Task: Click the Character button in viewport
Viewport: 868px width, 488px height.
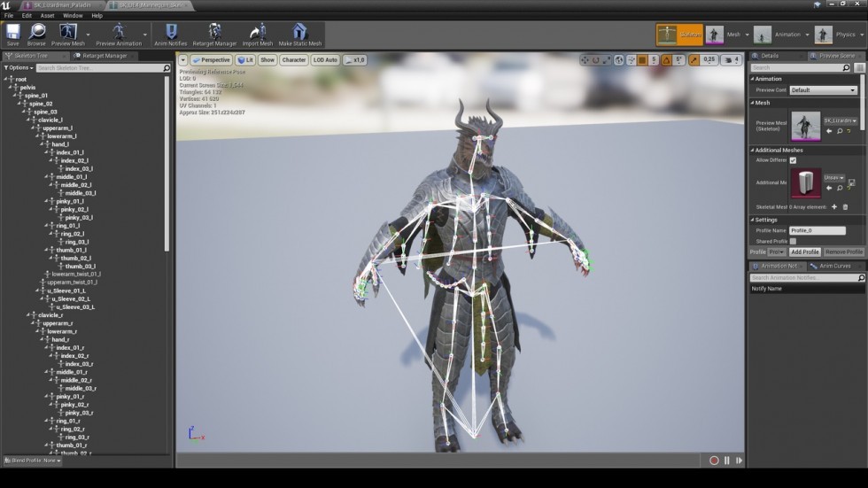Action: pos(293,59)
